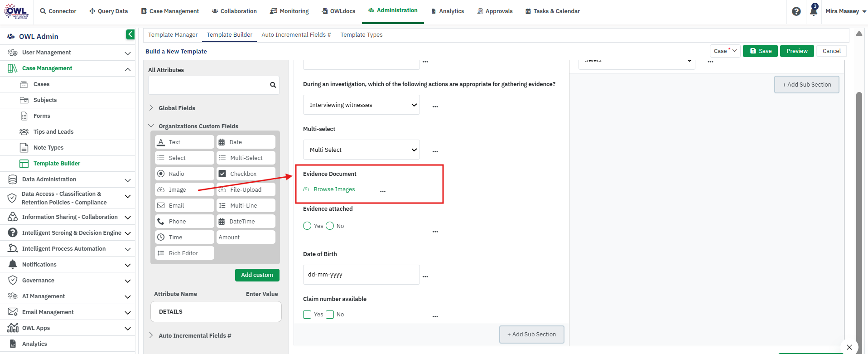Viewport: 868px width, 354px height.
Task: Open options dots beside Browse Images
Action: (383, 191)
